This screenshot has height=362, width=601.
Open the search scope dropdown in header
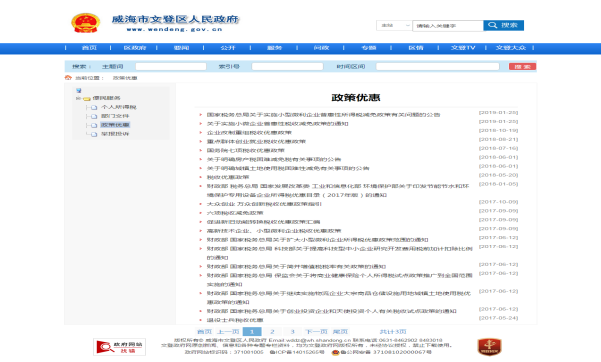point(394,26)
